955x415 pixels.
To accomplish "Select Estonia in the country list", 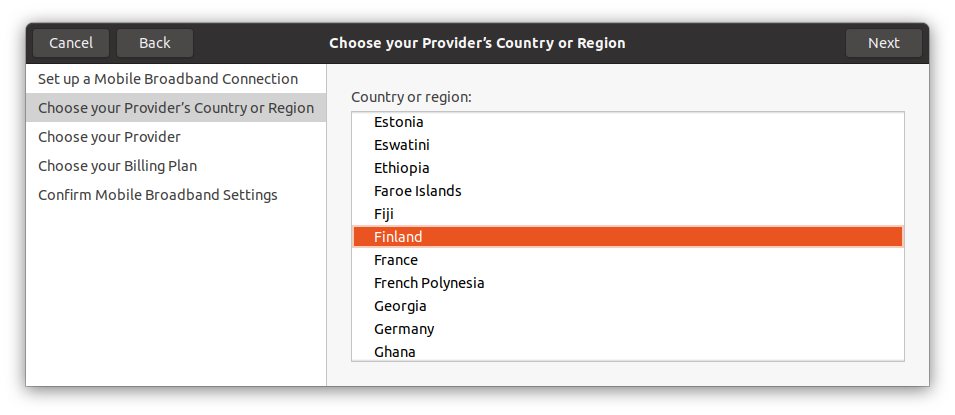I will tap(399, 122).
